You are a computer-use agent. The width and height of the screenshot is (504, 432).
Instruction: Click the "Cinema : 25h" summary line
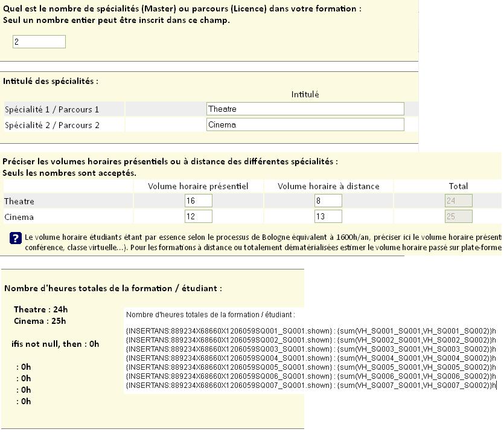pos(40,321)
